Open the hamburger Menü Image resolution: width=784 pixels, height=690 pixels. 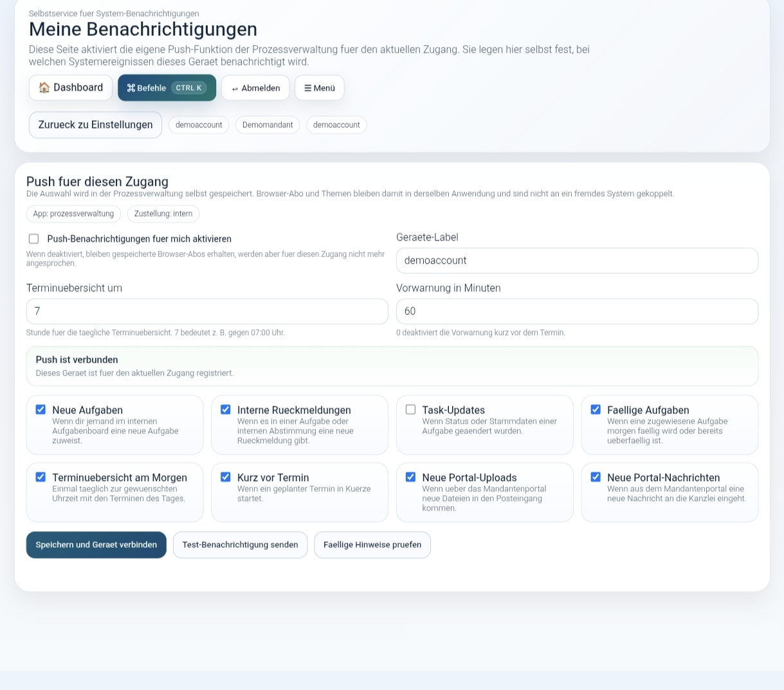(319, 88)
